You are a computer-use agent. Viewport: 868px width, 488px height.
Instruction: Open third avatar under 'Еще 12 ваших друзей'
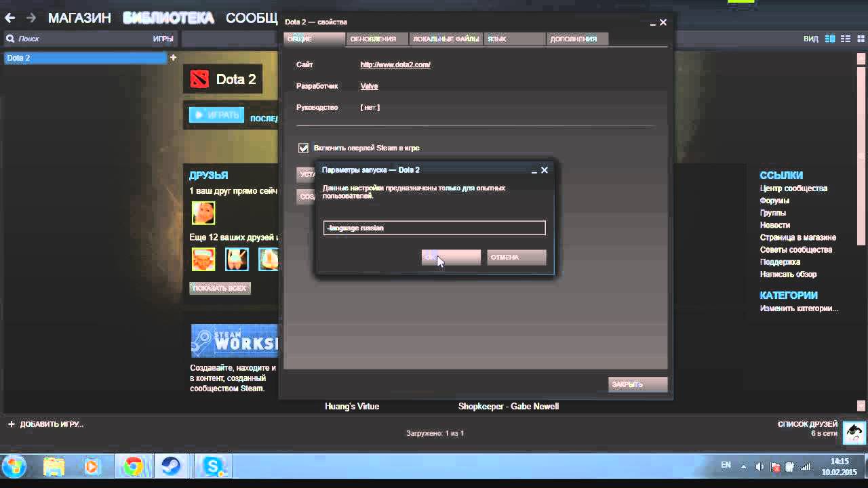[x=269, y=259]
